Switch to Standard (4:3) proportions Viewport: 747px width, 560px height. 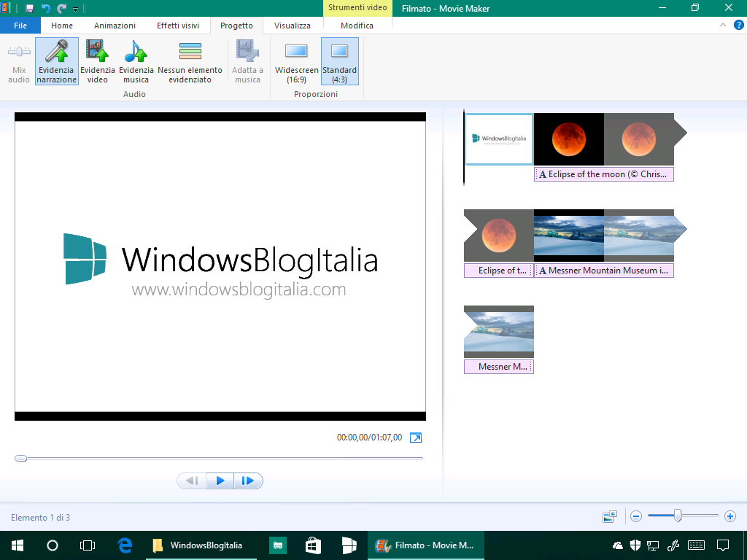point(340,61)
